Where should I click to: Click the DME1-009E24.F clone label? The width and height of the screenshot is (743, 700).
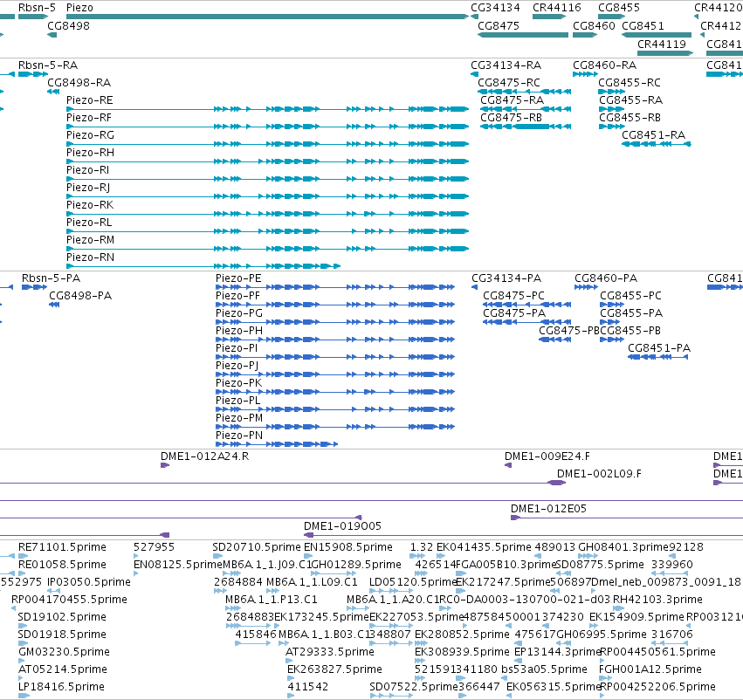[x=547, y=456]
